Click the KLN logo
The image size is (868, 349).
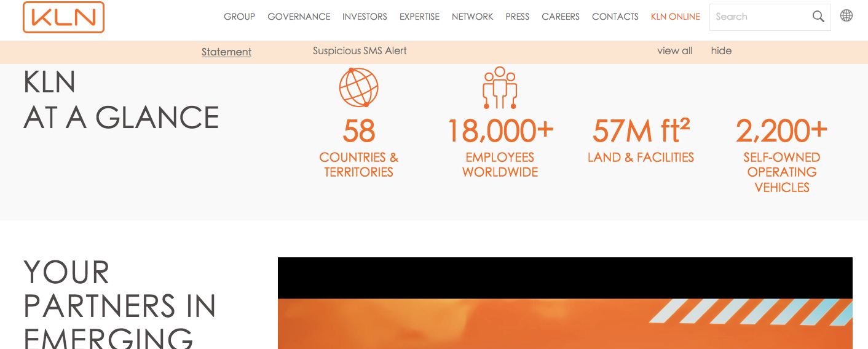pyautogui.click(x=63, y=17)
